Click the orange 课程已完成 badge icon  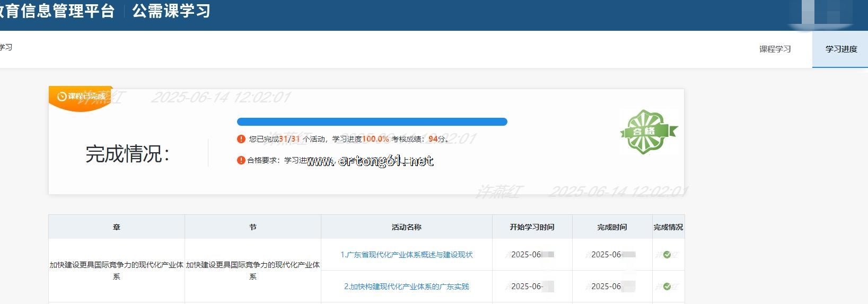click(62, 97)
